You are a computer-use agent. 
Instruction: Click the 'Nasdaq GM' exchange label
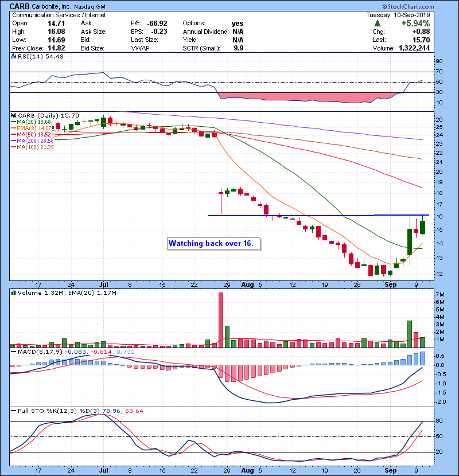coord(90,7)
